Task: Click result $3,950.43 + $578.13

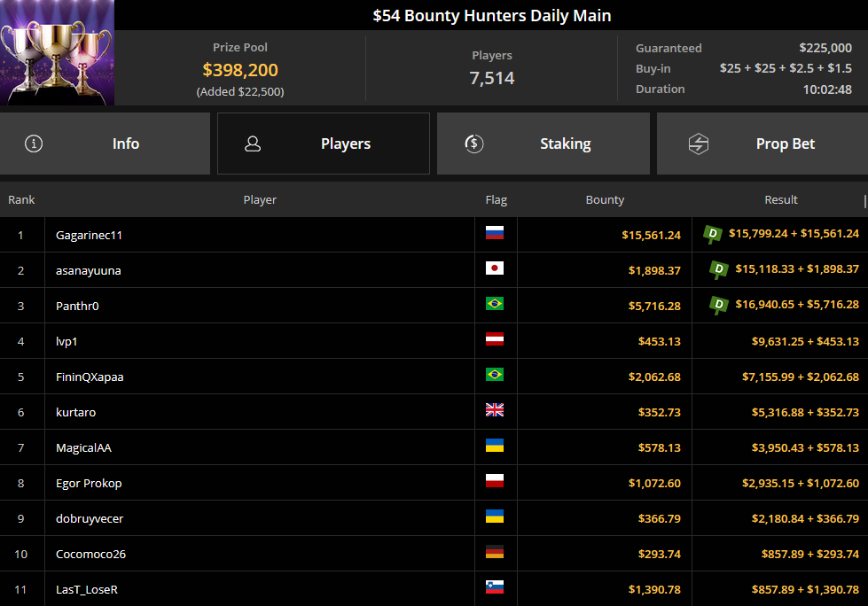Action: coord(805,447)
